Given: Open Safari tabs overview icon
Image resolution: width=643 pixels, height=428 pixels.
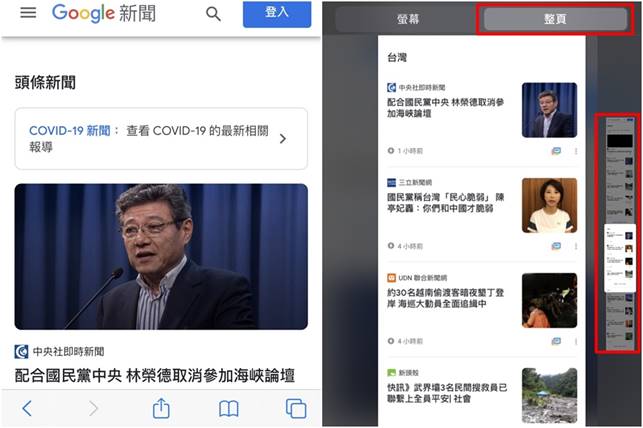Looking at the screenshot, I should (296, 408).
